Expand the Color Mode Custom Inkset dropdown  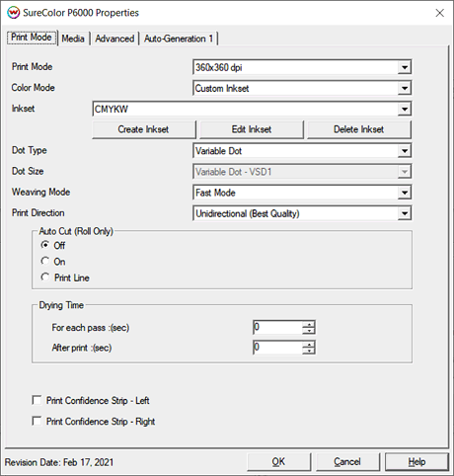click(302, 88)
